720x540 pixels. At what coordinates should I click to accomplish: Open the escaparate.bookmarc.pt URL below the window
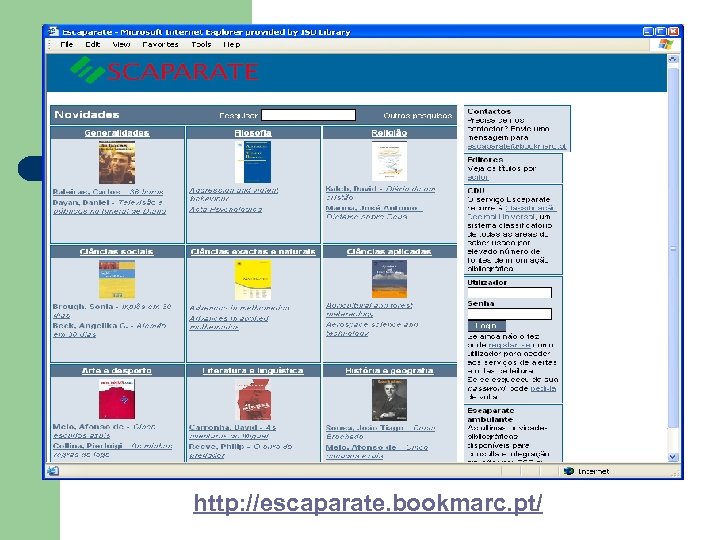tap(368, 503)
